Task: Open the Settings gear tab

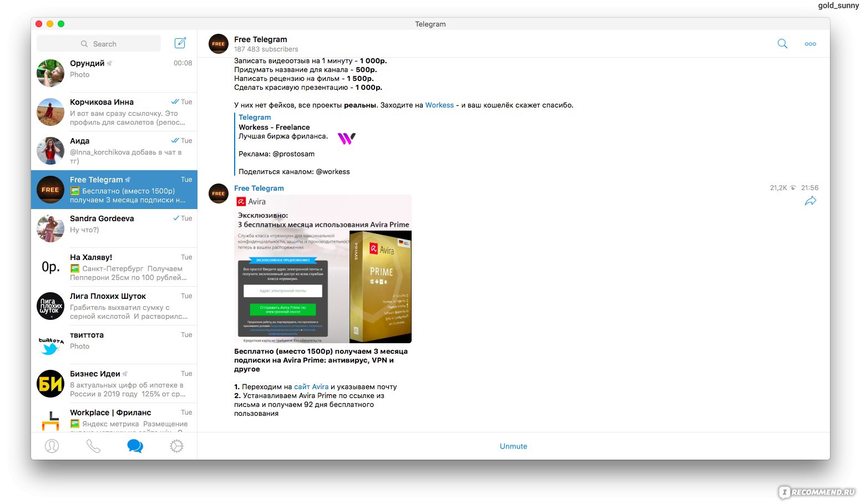Action: coord(176,446)
